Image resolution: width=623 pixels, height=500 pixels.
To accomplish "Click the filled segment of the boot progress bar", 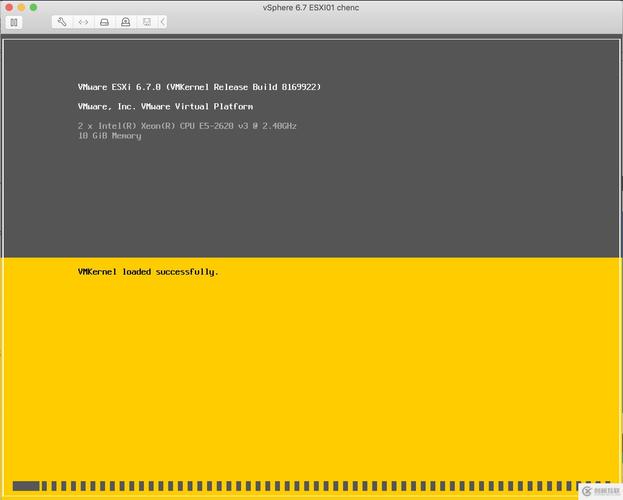I will coord(26,486).
